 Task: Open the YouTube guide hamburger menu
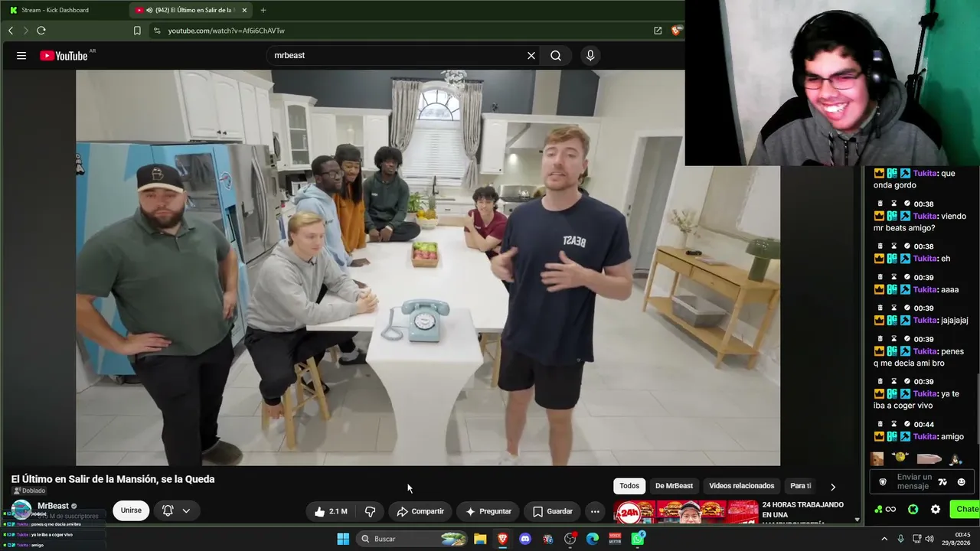[x=21, y=55]
